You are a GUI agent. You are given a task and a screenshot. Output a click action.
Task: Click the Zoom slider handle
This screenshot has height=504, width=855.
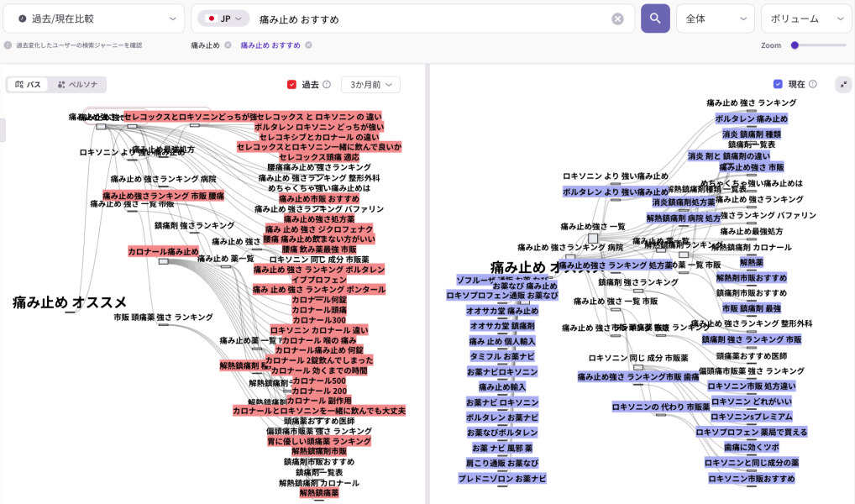tap(795, 45)
